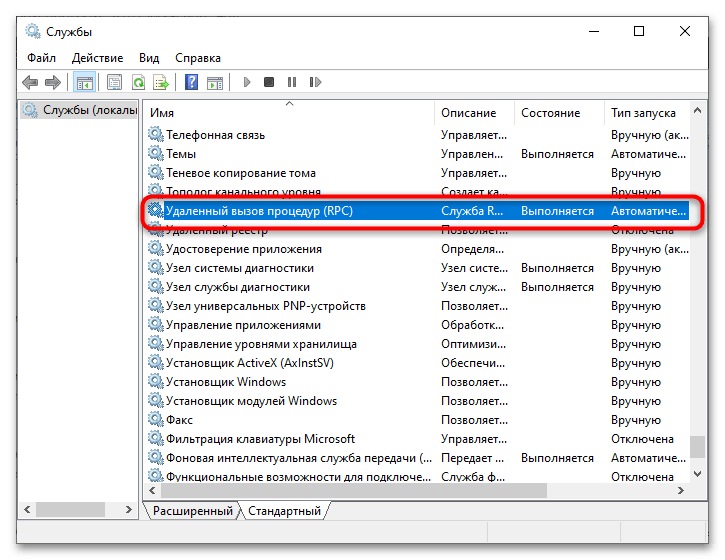Click the Export list toolbar icon
The height and width of the screenshot is (560, 725).
161,82
